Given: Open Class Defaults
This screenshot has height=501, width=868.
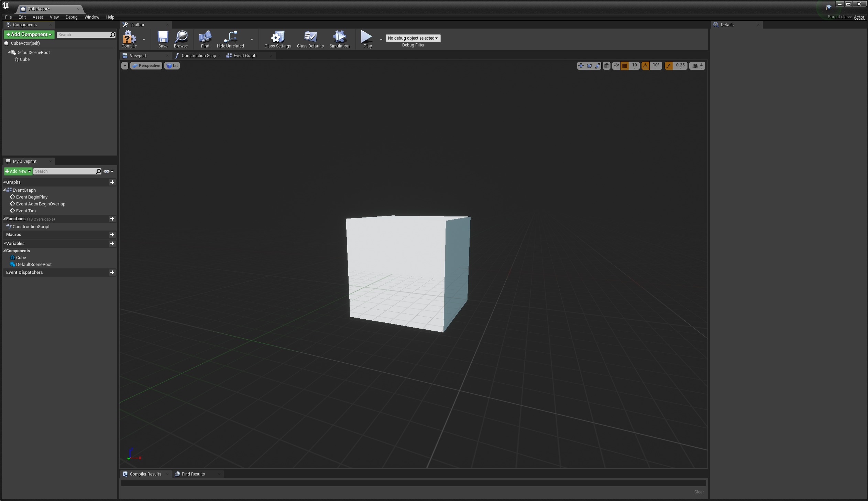Looking at the screenshot, I should 310,39.
